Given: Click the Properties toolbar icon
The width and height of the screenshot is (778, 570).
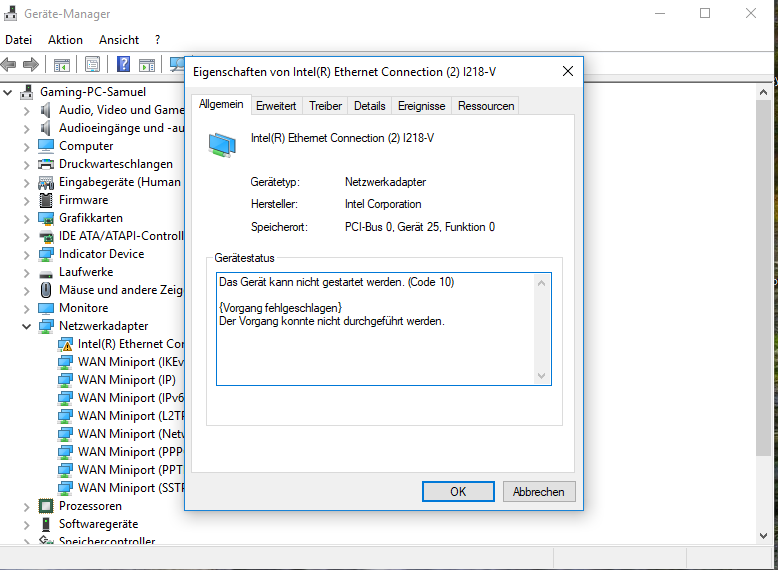Looking at the screenshot, I should point(92,64).
